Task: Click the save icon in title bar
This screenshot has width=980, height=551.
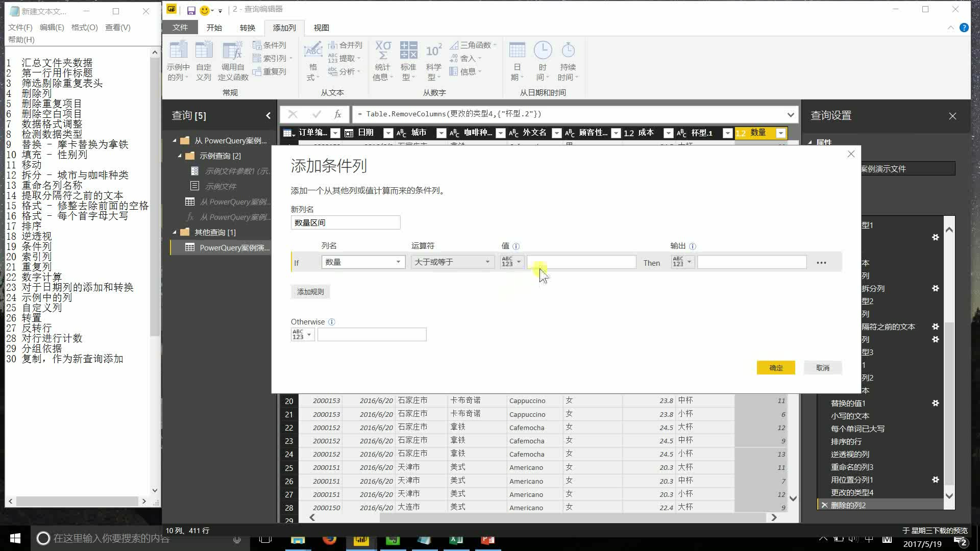Action: pyautogui.click(x=191, y=10)
